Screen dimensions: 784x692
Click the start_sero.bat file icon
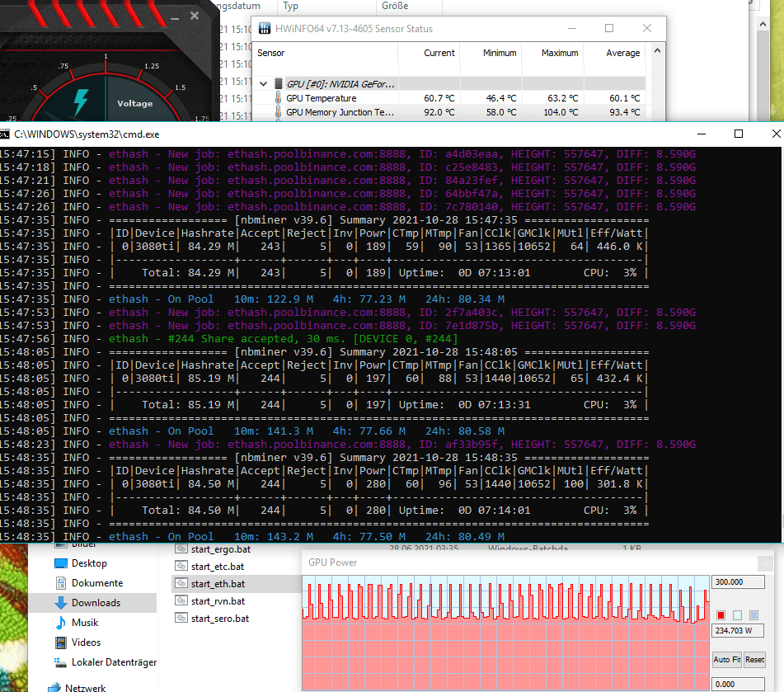coord(181,619)
